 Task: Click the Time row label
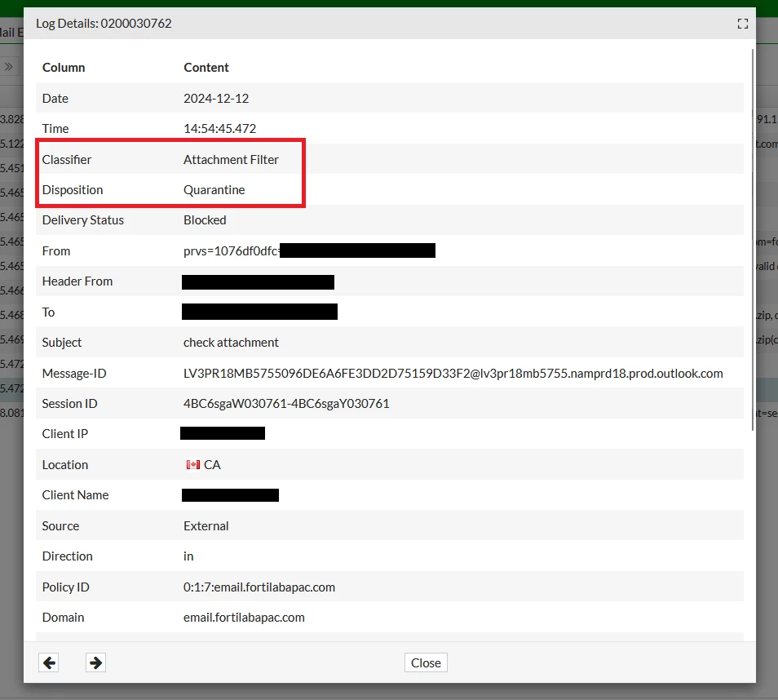click(55, 129)
